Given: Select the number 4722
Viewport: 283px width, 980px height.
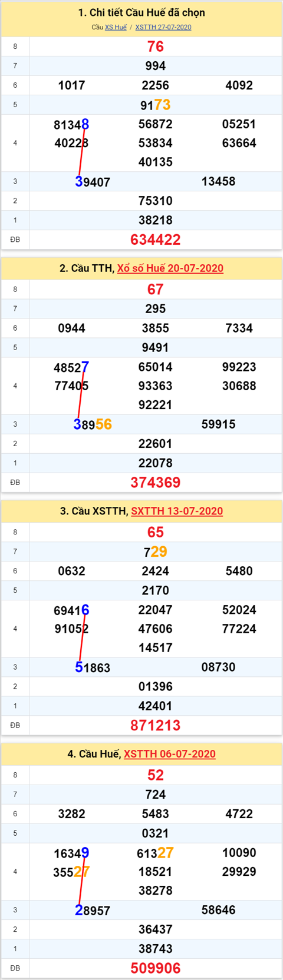Looking at the screenshot, I should tap(239, 814).
